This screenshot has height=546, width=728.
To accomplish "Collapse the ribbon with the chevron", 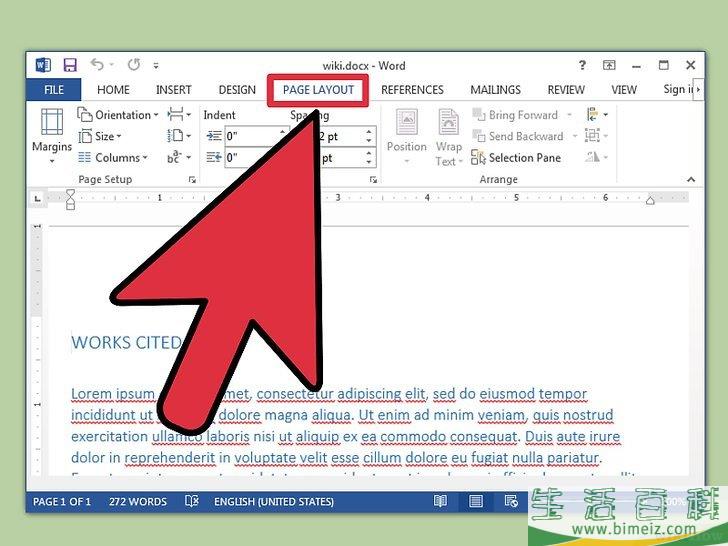I will tap(691, 180).
